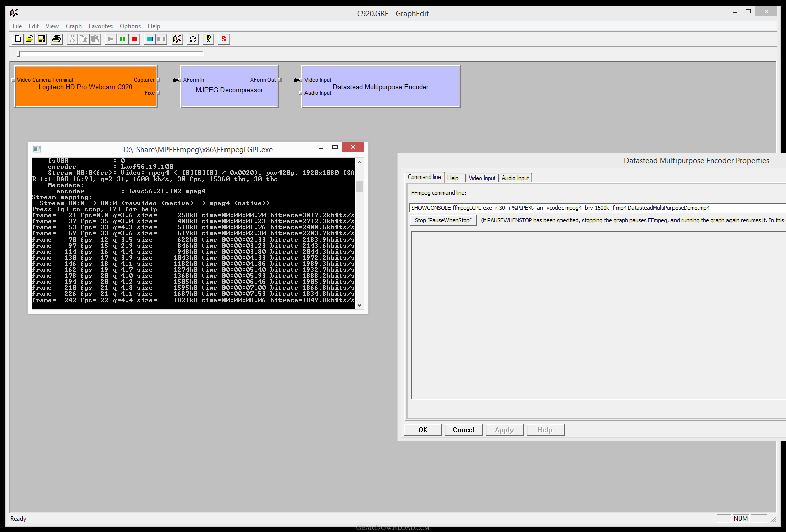Click the FFmpeg console scrollbar thumb
Screen dimensions: 786x532
[359, 187]
